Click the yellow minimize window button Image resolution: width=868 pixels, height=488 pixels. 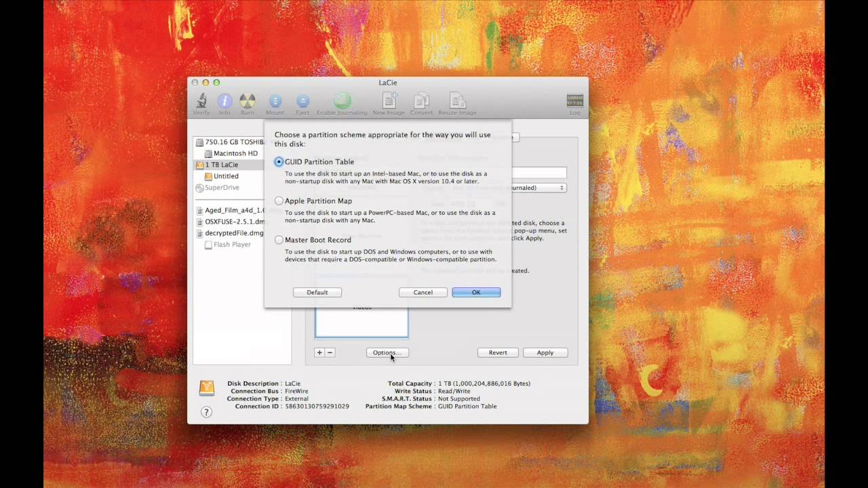205,83
